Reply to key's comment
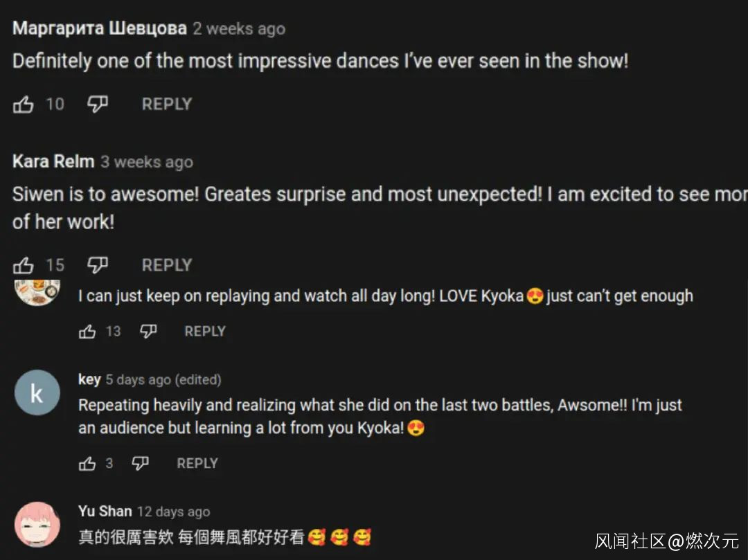 click(x=197, y=463)
